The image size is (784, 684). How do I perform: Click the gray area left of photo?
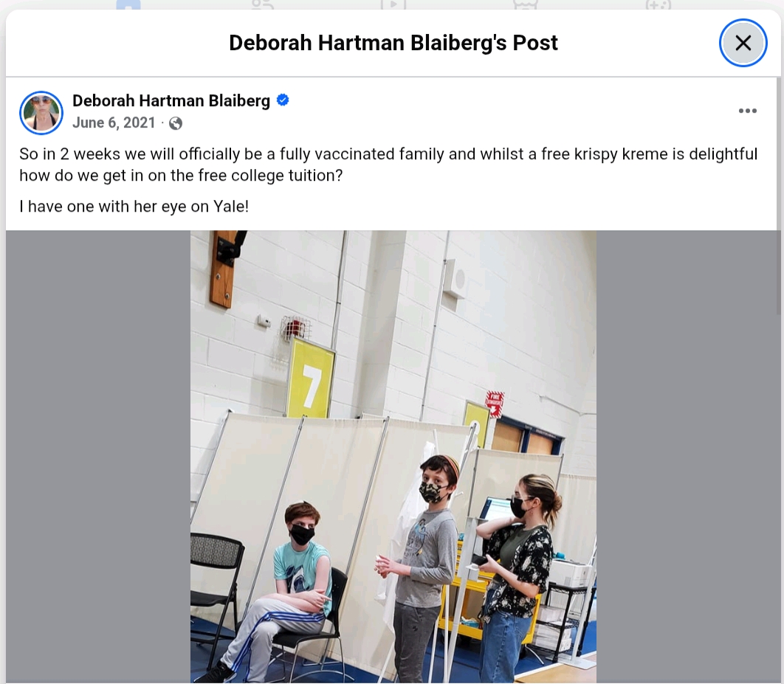98,457
